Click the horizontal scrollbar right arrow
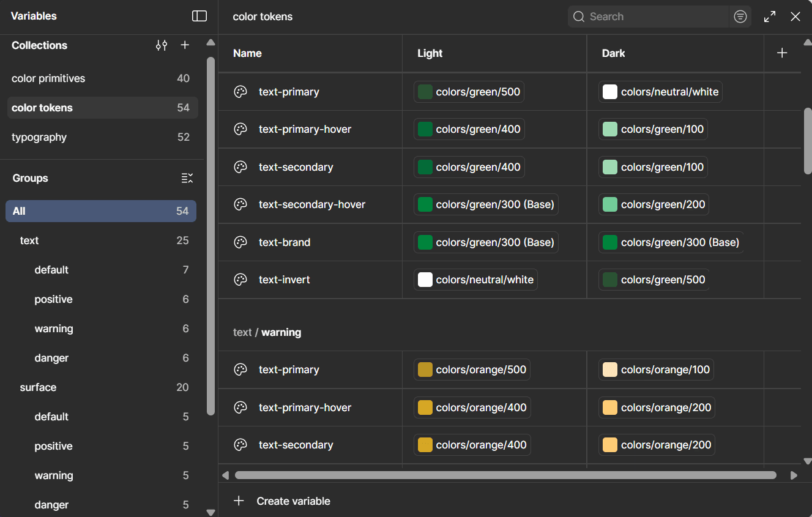 tap(794, 475)
